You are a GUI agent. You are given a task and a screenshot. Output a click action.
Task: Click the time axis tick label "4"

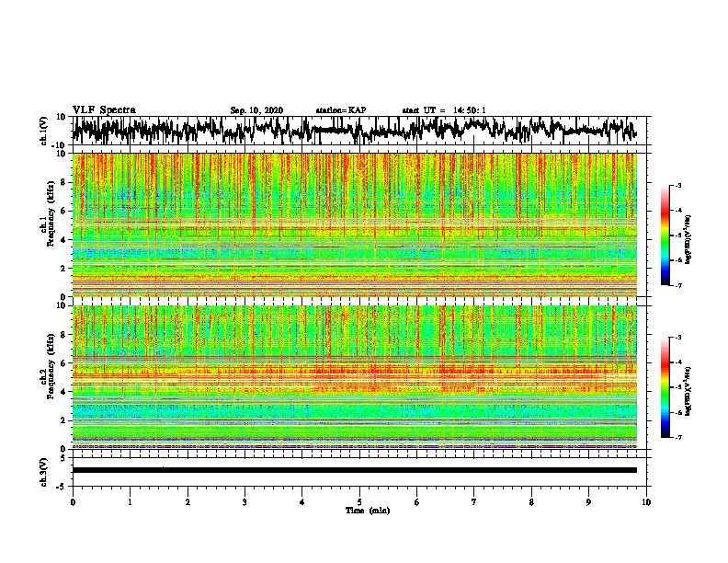pyautogui.click(x=302, y=502)
